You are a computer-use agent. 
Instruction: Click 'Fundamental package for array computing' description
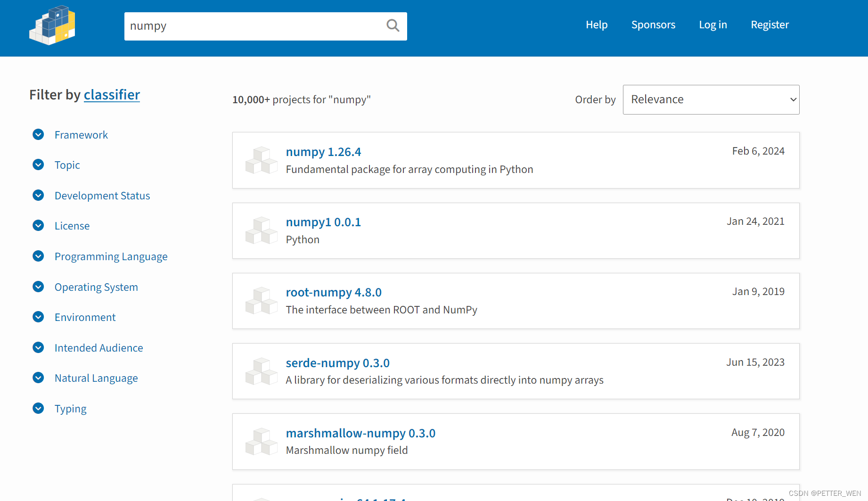click(x=409, y=169)
